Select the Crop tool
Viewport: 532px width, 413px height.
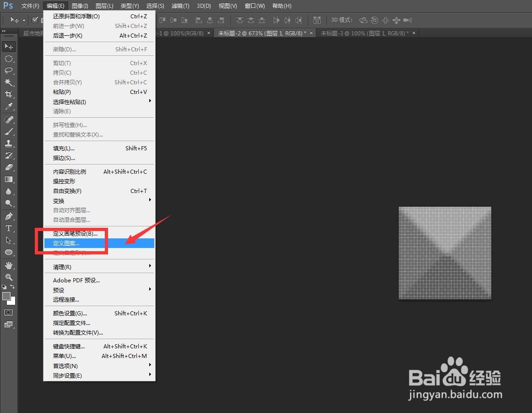(9, 94)
